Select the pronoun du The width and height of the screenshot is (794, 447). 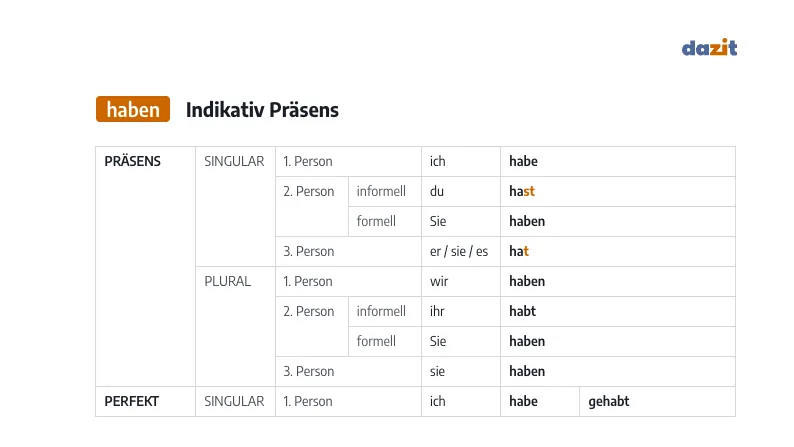coord(436,191)
